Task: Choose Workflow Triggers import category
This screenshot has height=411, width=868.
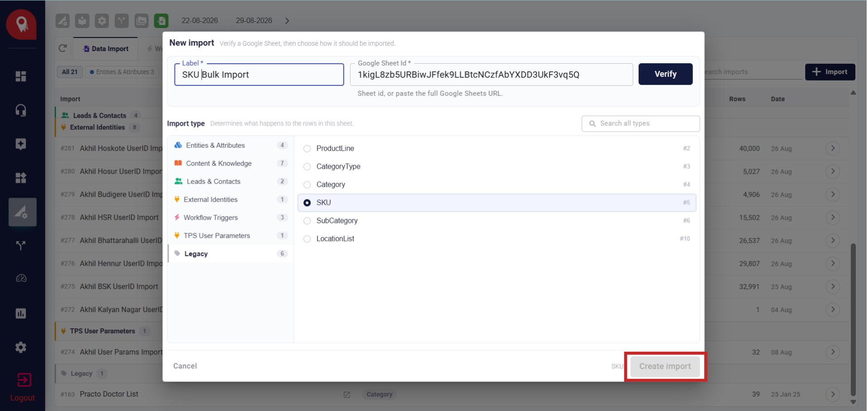Action: (231, 217)
